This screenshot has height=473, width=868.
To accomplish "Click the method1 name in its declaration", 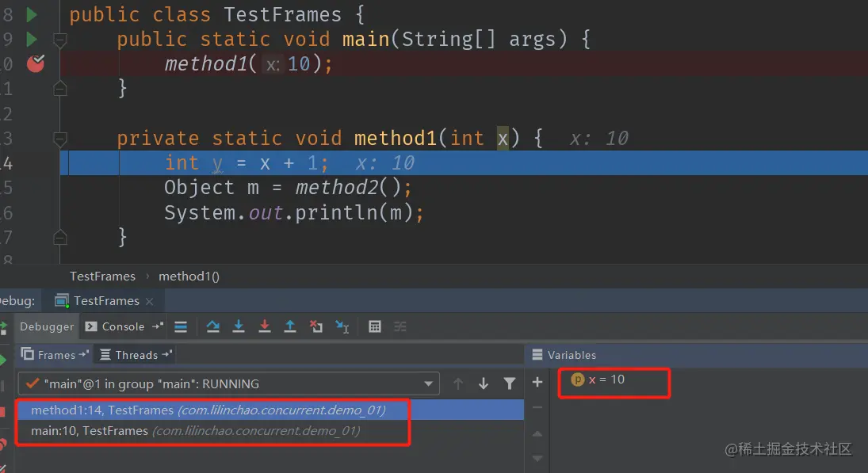I will coord(396,139).
